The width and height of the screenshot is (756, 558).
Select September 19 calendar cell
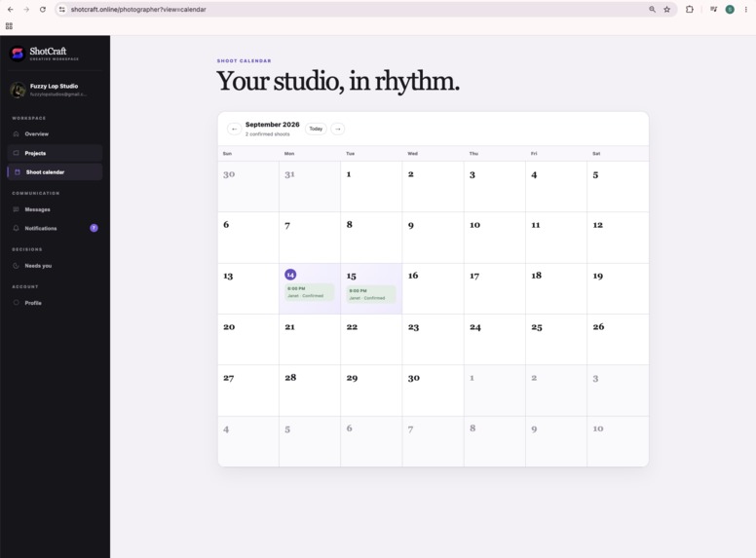tap(618, 288)
